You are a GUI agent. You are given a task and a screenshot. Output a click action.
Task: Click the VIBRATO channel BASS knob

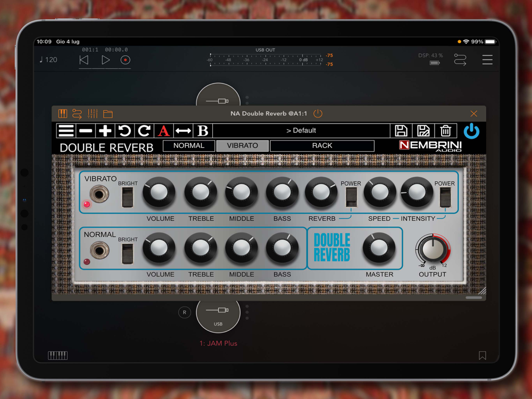coord(282,193)
